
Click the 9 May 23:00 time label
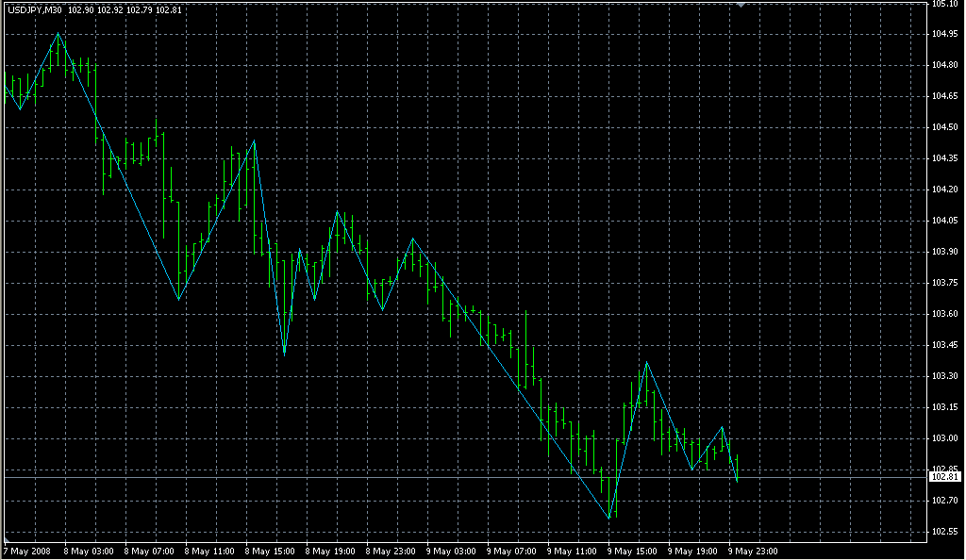[x=754, y=551]
